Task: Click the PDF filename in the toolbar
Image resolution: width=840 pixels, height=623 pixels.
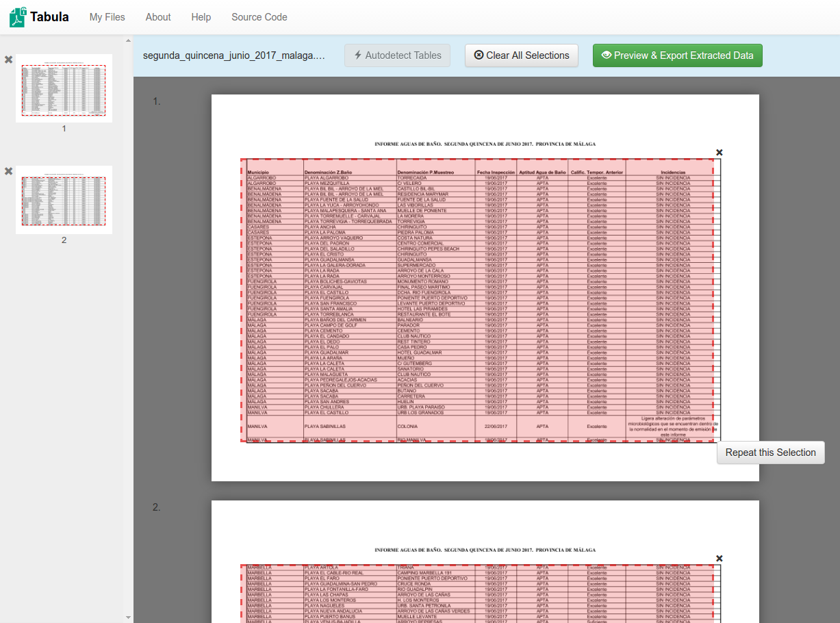Action: 233,55
